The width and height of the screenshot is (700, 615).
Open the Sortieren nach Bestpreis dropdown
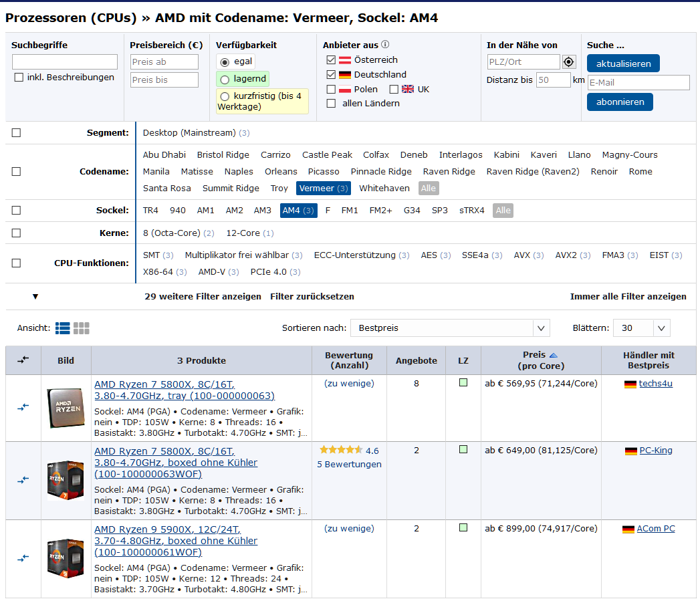(x=450, y=328)
